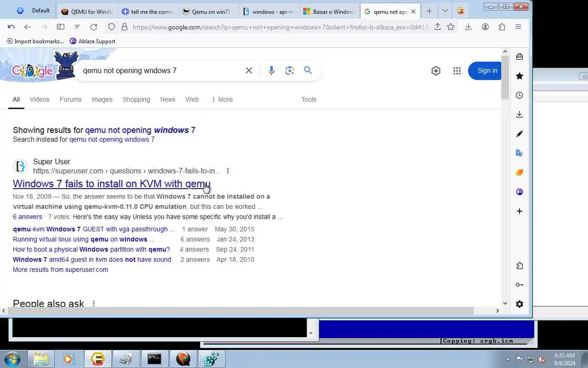Switch to the QEMU for Windows tab
This screenshot has width=588, height=368.
[86, 11]
